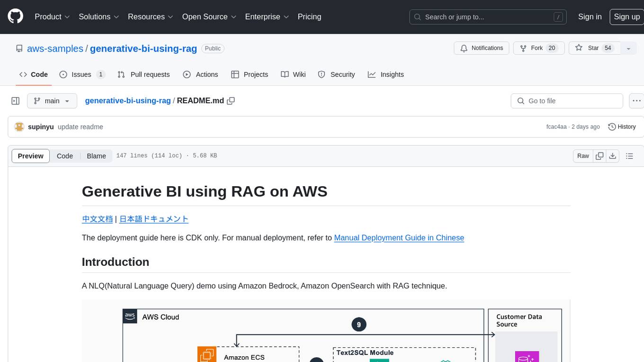Click the Sign up button

pos(626,17)
